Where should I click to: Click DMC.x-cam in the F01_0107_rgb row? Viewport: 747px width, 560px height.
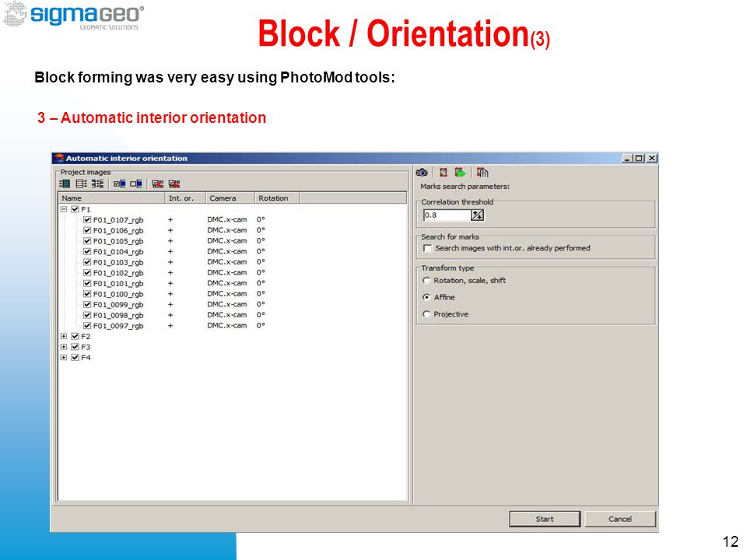pyautogui.click(x=226, y=219)
